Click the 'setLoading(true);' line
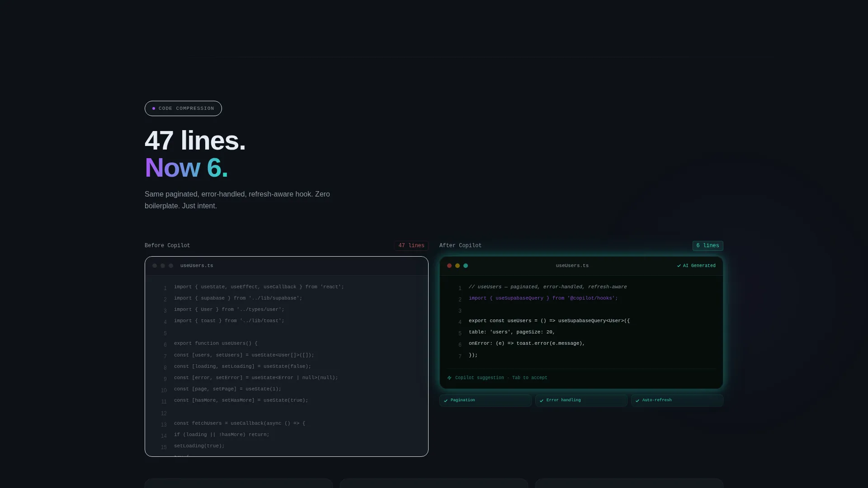This screenshot has width=868, height=488. pyautogui.click(x=199, y=446)
